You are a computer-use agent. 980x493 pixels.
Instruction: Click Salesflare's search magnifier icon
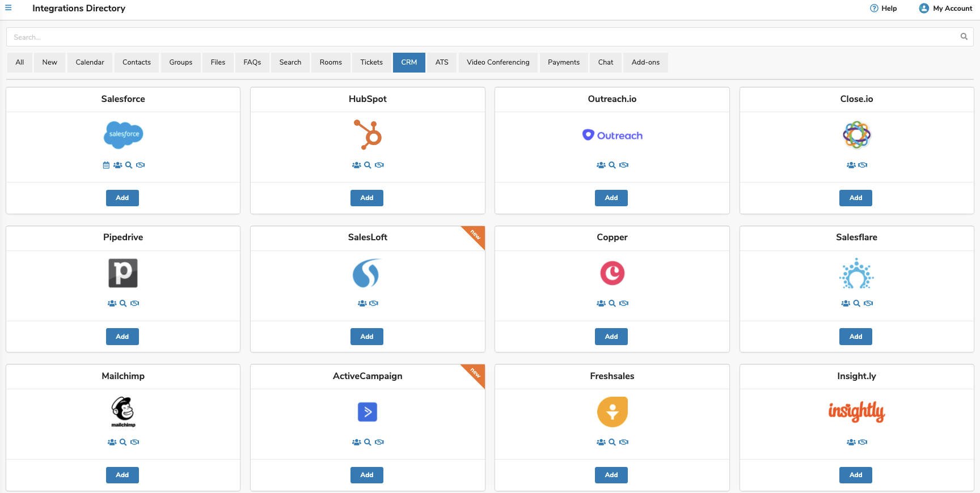(x=857, y=303)
